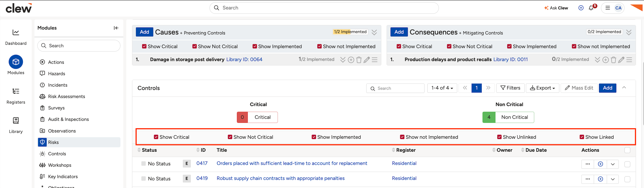Open the 1-4 of 4 page size dropdown
Image resolution: width=644 pixels, height=188 pixels.
(x=442, y=88)
